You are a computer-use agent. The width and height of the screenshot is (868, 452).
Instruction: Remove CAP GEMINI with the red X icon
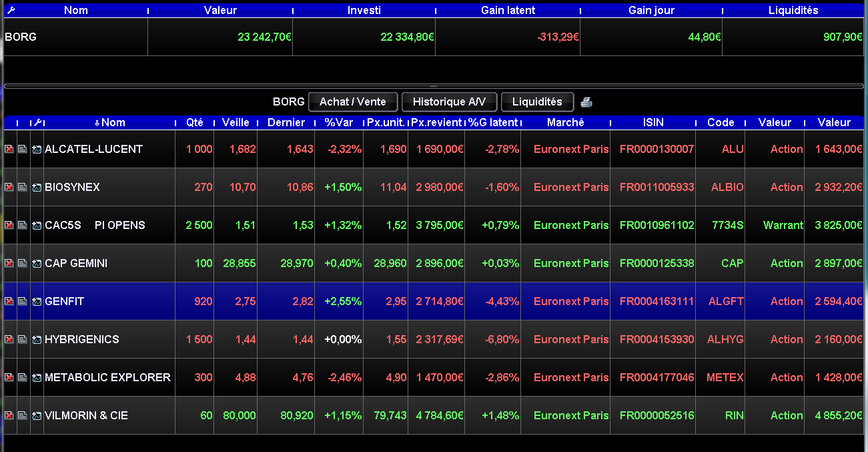[x=9, y=264]
